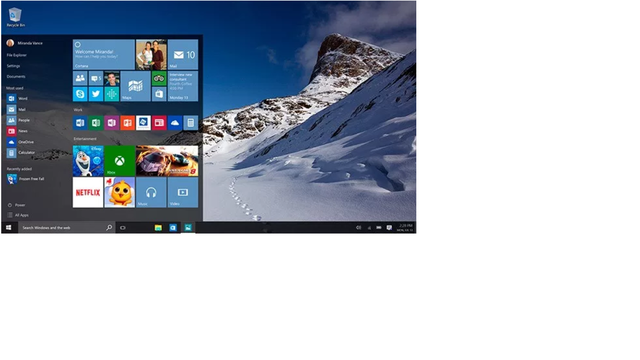This screenshot has height=360, width=640.
Task: Open the photo tile showing two people
Action: point(151,54)
